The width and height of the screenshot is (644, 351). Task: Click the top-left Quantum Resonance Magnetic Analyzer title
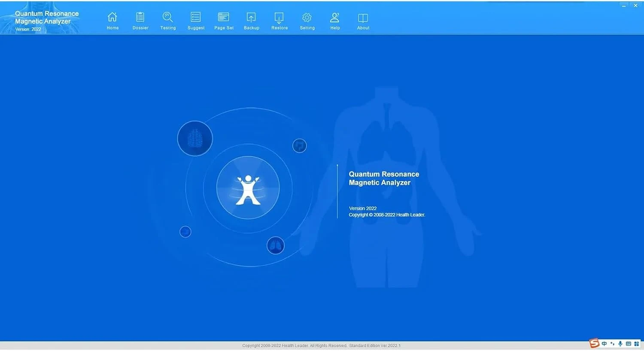47,17
